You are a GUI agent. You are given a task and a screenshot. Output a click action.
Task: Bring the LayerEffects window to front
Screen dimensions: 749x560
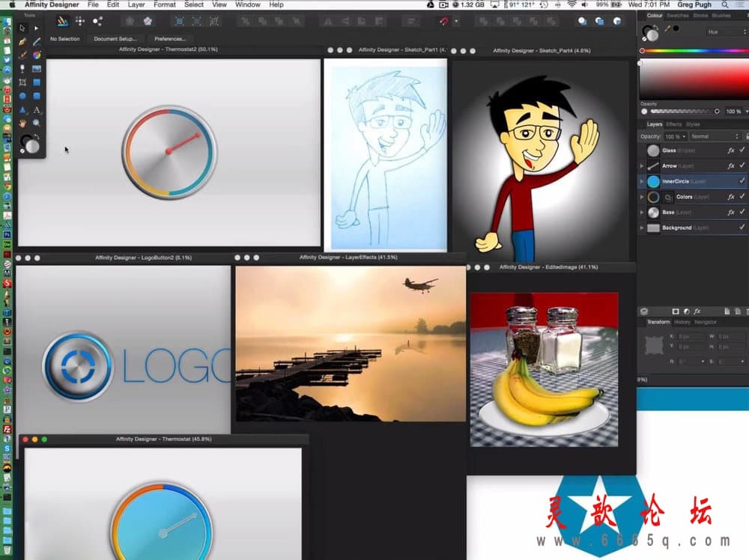(x=348, y=258)
